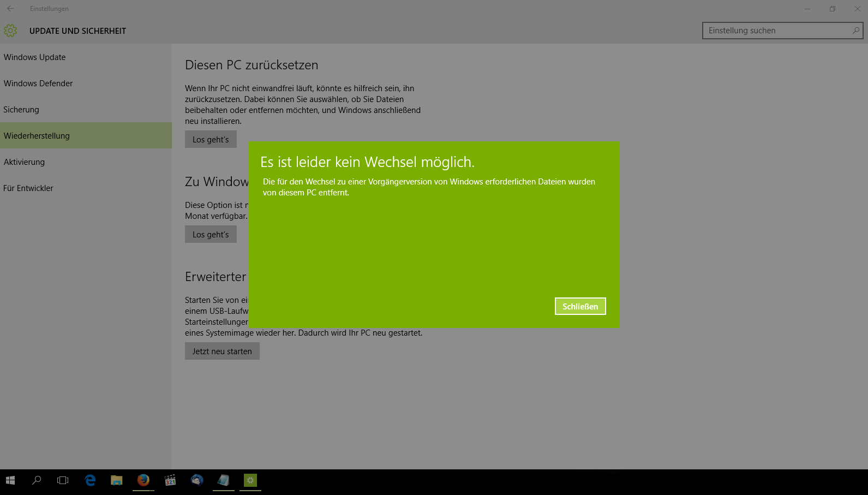Screen dimensions: 868x495
Task: Open the Für Entwickler section
Action: [86, 188]
